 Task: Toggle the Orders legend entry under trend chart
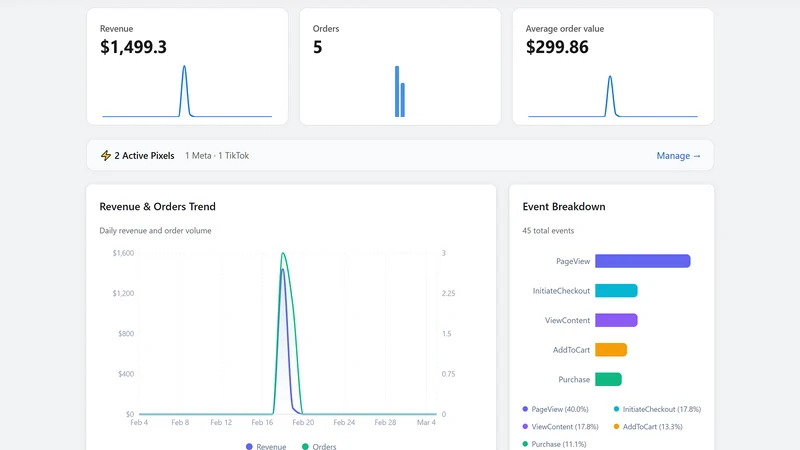coord(319,446)
